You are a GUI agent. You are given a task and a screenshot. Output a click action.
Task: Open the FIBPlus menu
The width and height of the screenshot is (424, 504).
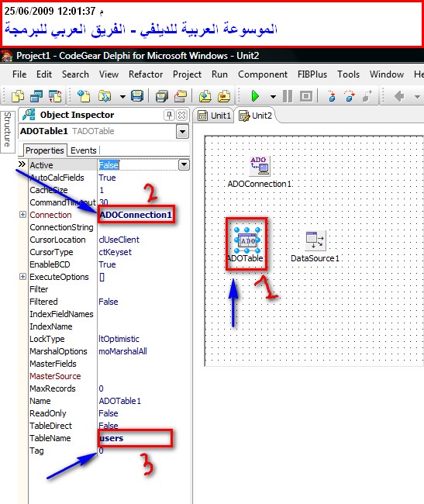(312, 74)
